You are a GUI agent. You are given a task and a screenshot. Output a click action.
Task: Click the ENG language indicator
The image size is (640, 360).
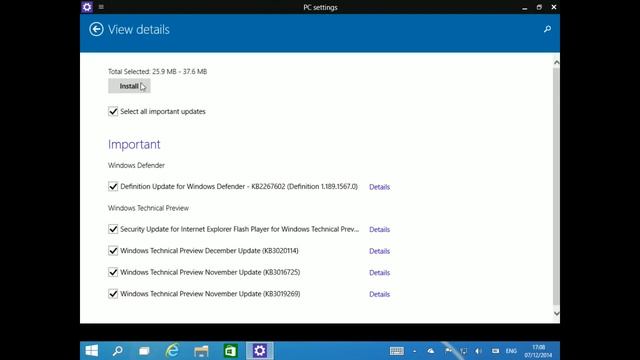[511, 351]
